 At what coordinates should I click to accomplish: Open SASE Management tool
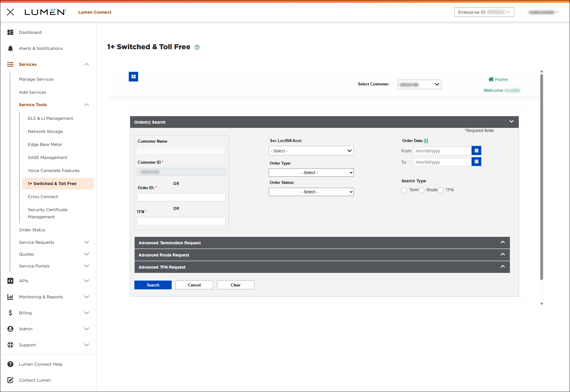click(x=47, y=157)
